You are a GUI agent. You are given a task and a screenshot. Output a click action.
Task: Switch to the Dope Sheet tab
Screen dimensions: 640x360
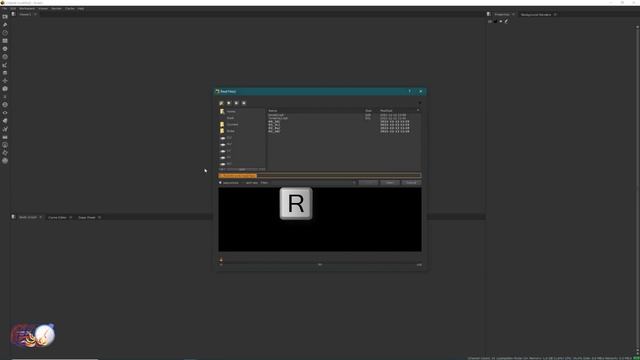click(x=87, y=218)
